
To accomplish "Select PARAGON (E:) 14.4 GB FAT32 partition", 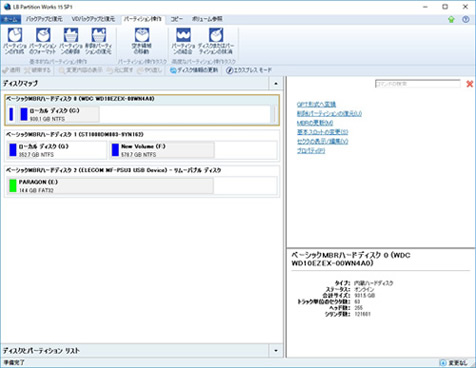I will pyautogui.click(x=110, y=186).
